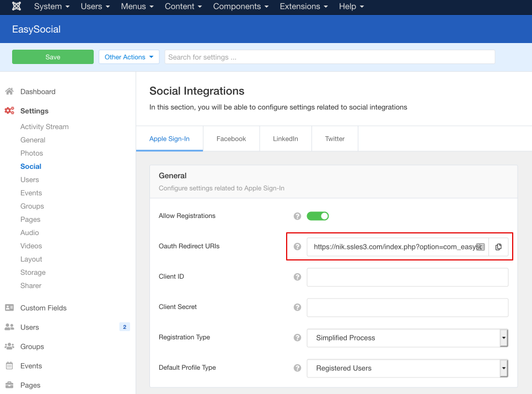
Task: Click the Search for settings field
Action: click(330, 57)
